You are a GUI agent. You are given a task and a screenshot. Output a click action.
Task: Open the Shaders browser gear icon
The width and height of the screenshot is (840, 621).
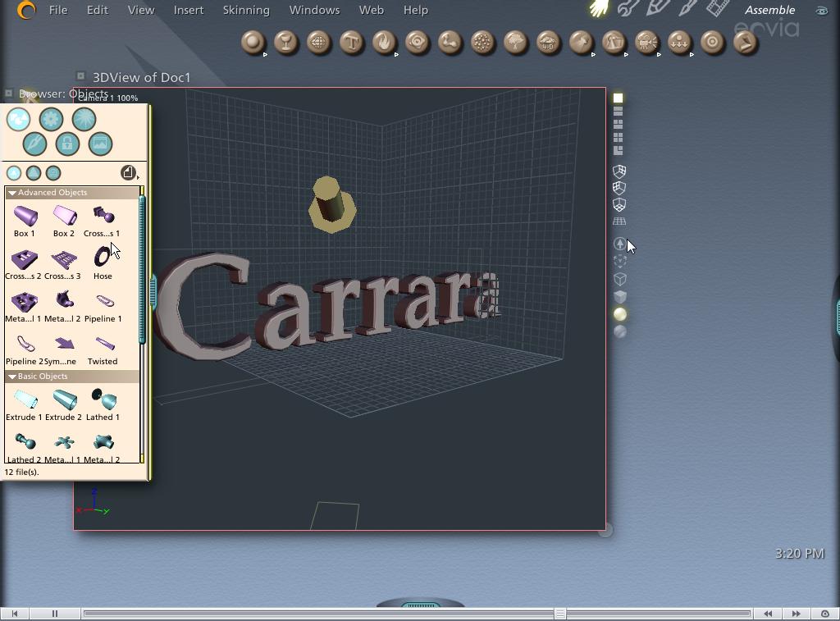point(51,120)
